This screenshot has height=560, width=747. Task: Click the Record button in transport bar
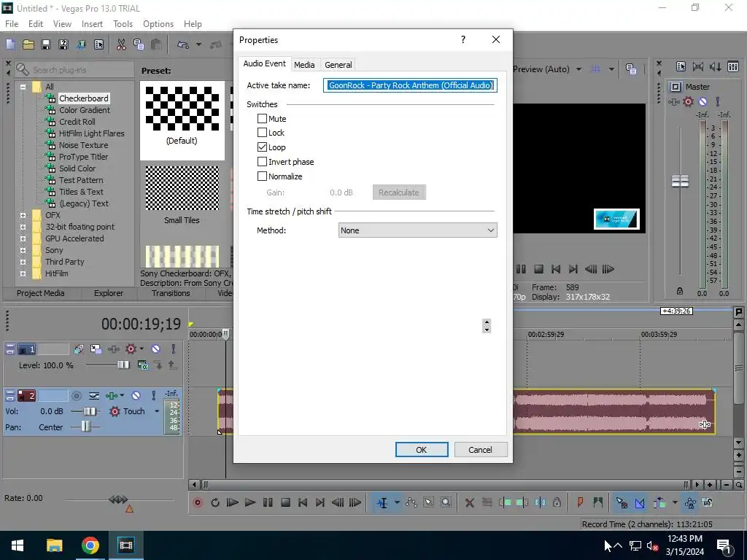[x=198, y=502]
